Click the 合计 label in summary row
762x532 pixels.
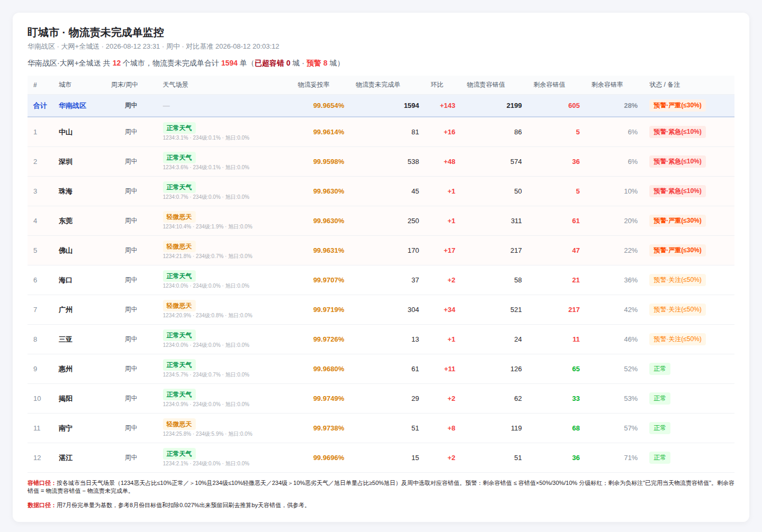coord(40,106)
